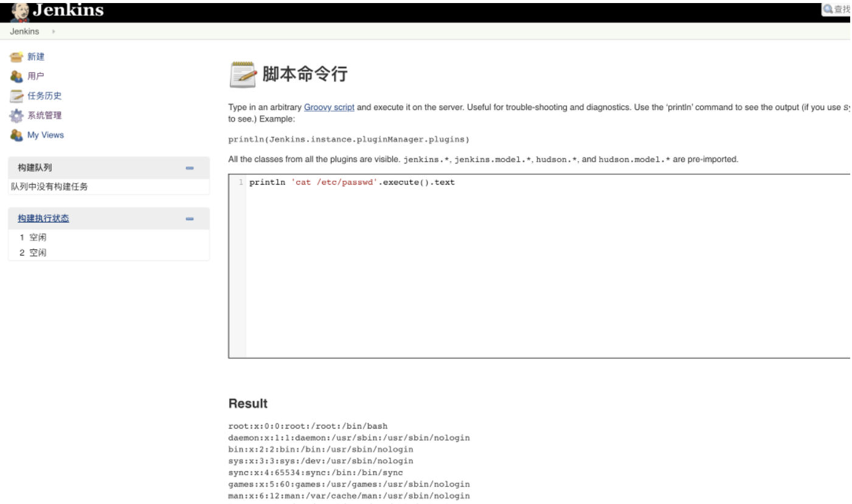Open the 构建执行状态 header link
The image size is (852, 504).
pos(43,219)
